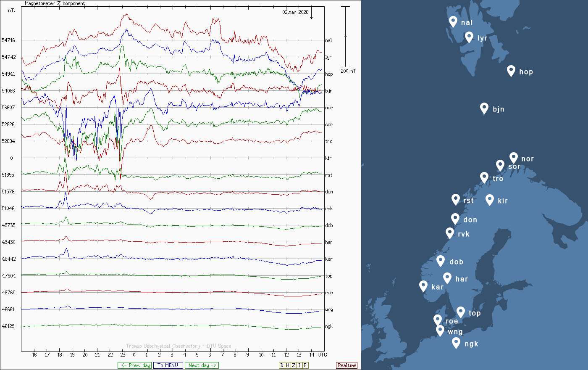Click the nal station map pin
Screen dimensions: 588x370
[453, 21]
